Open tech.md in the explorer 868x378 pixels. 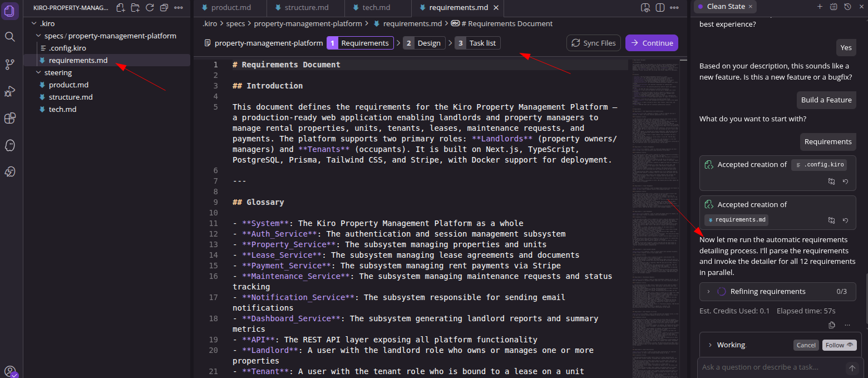coord(62,109)
